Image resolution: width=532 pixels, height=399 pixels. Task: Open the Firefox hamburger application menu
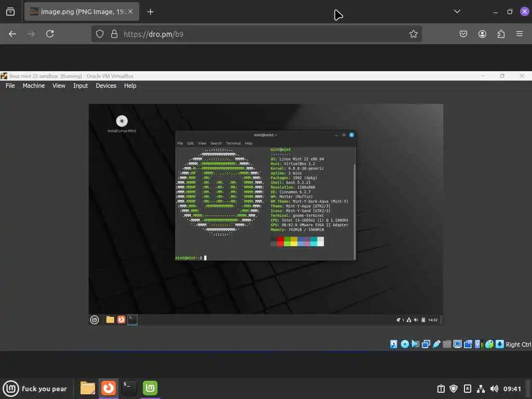coord(520,34)
